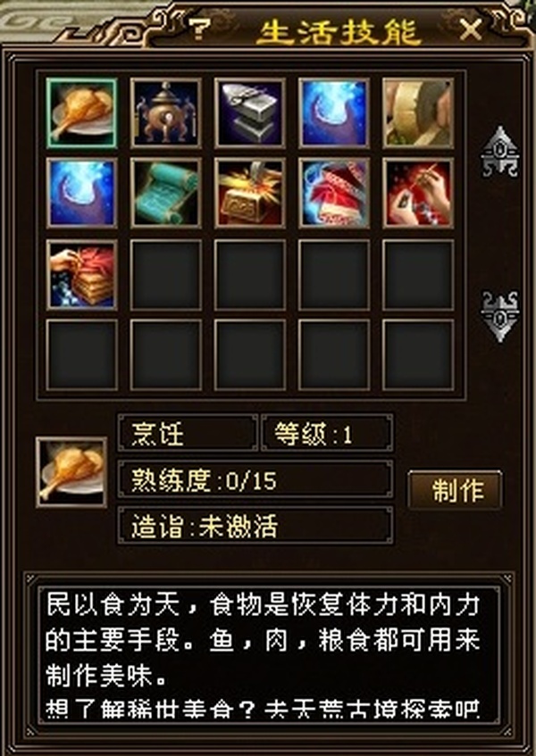Pick the hands threading needle skill icon
The width and height of the screenshot is (536, 756).
[x=418, y=193]
